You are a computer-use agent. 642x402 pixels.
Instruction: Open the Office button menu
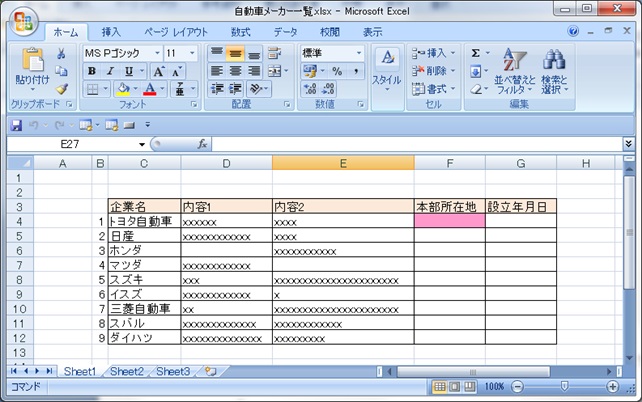(23, 21)
